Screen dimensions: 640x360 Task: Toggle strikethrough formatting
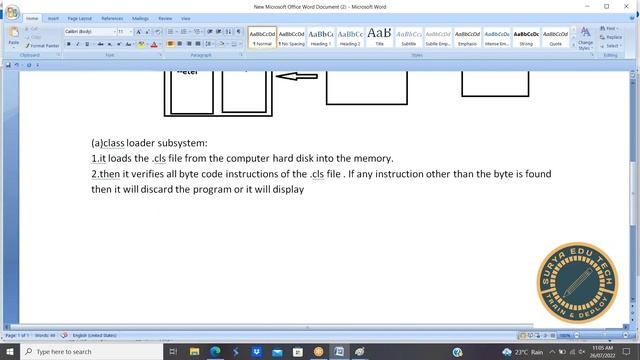pyautogui.click(x=100, y=44)
